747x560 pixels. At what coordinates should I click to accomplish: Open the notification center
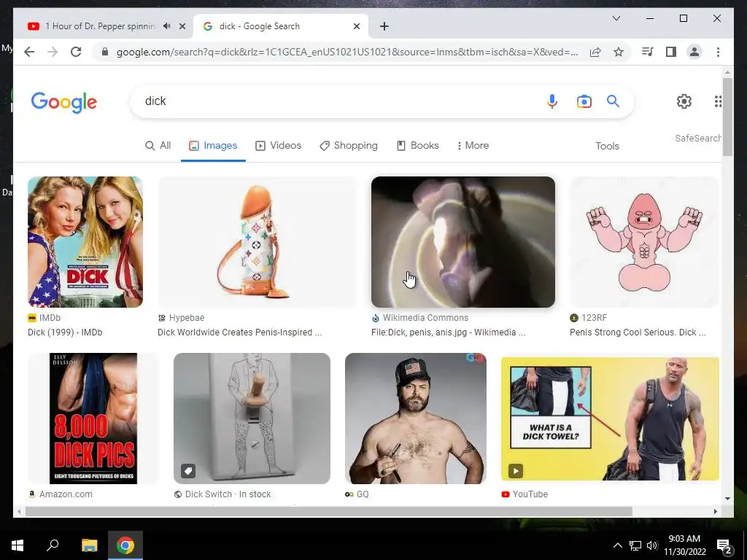(x=724, y=547)
